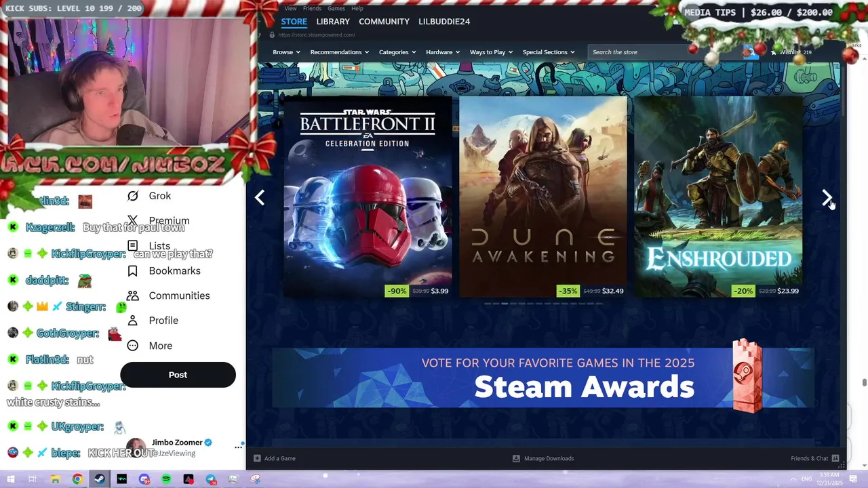868x488 pixels.
Task: Open Spotify from the taskbar
Action: [167, 479]
